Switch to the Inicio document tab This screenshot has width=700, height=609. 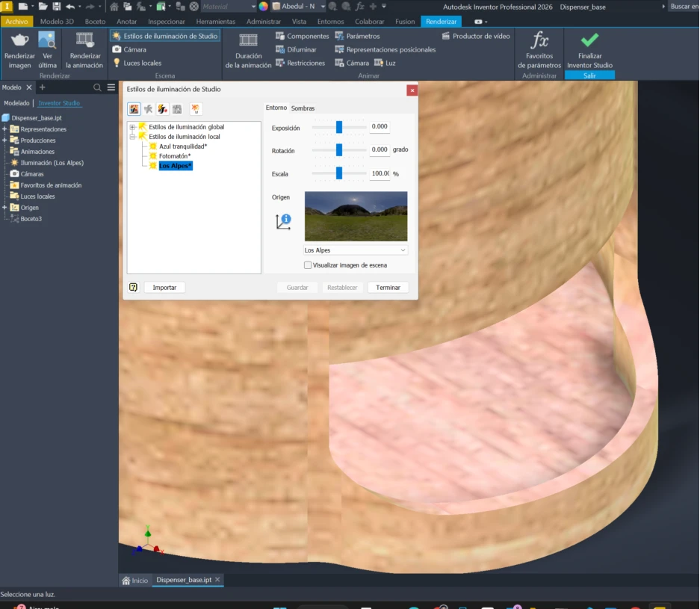pos(134,580)
